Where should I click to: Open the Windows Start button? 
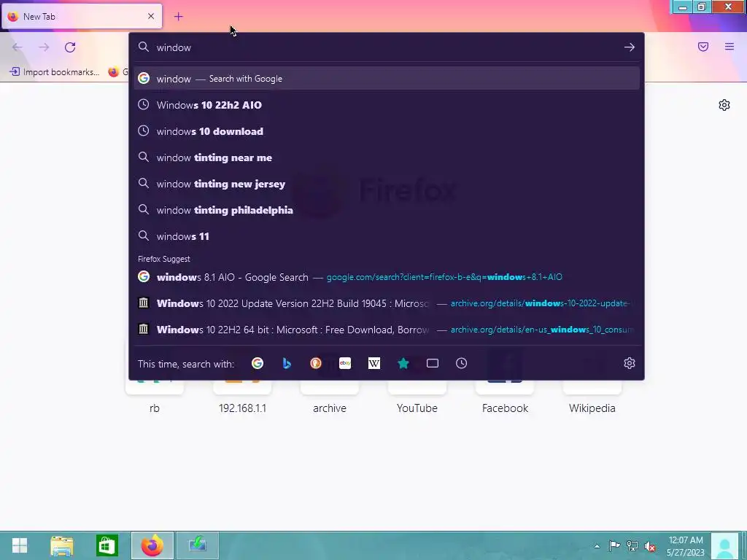(x=20, y=545)
